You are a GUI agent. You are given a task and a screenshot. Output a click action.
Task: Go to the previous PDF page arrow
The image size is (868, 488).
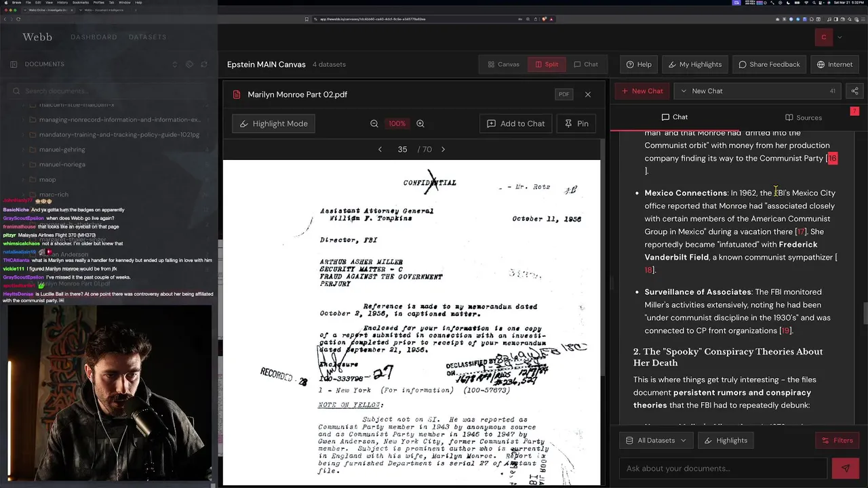[380, 149]
